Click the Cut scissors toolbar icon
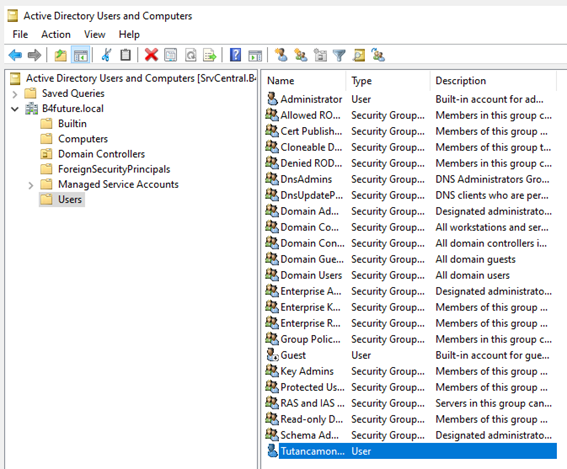Image resolution: width=567 pixels, height=469 pixels. click(106, 55)
